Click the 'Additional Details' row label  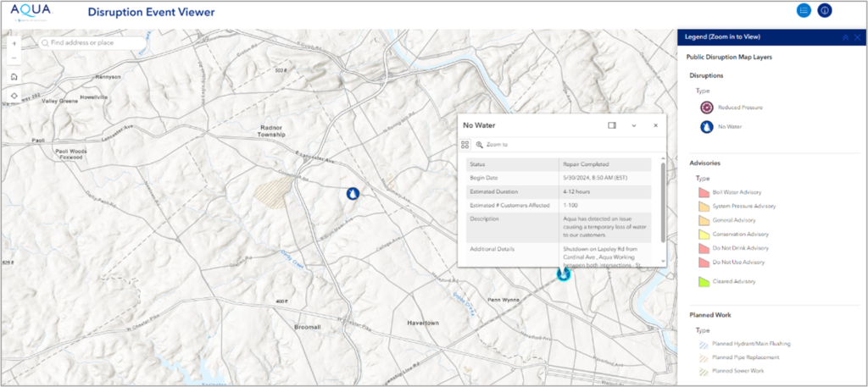492,249
